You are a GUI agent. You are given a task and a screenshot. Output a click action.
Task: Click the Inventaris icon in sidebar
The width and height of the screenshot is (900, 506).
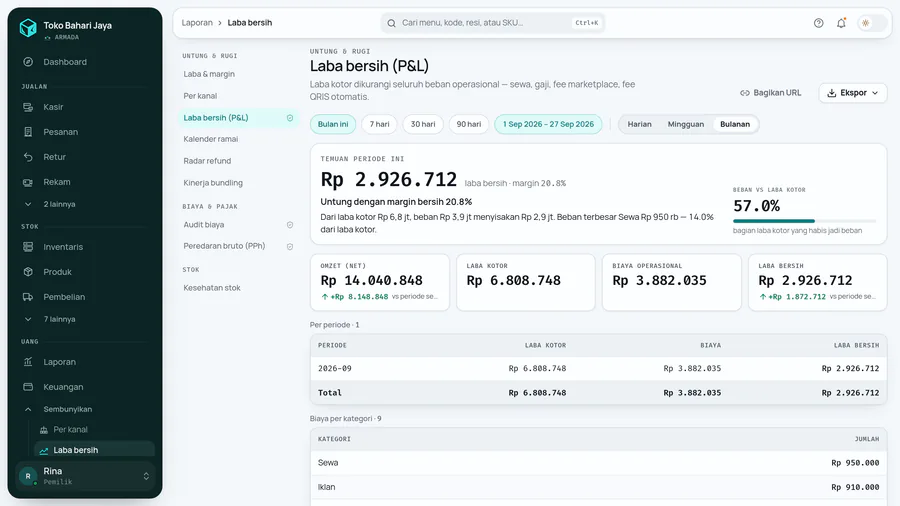point(28,247)
